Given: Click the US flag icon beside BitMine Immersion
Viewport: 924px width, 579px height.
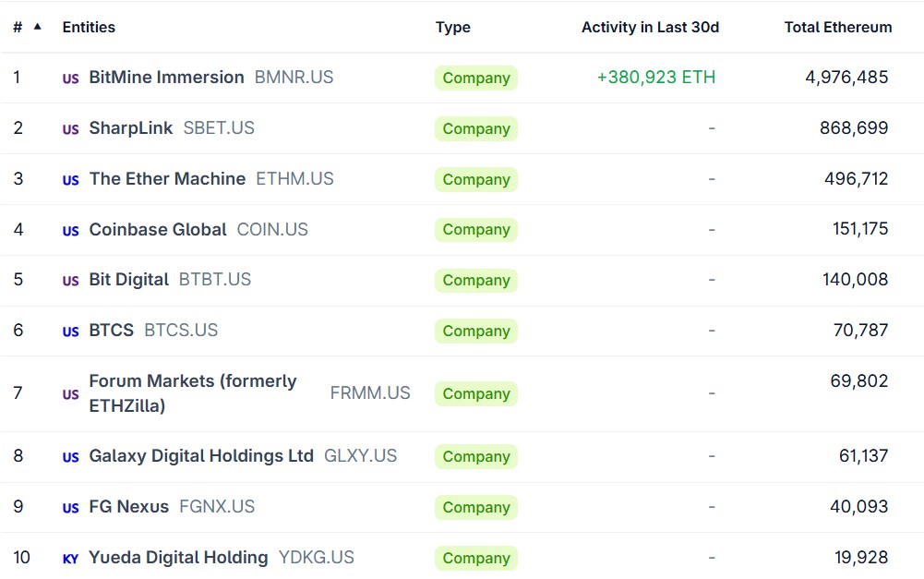Looking at the screenshot, I should click(70, 78).
